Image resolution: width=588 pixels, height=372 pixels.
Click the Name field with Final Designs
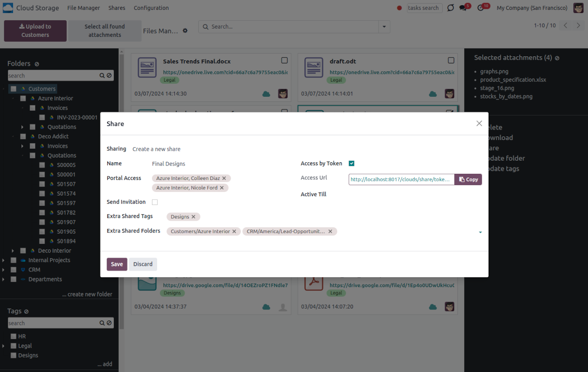coord(219,164)
